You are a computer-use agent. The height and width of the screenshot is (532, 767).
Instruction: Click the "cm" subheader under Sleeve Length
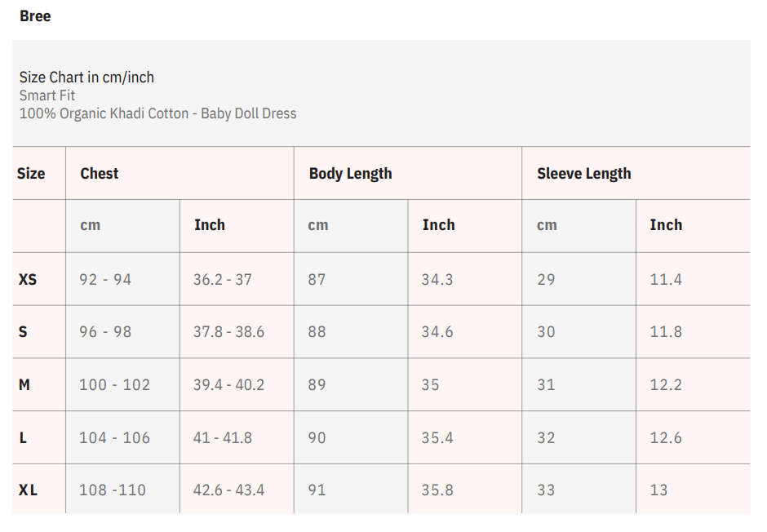click(x=547, y=225)
